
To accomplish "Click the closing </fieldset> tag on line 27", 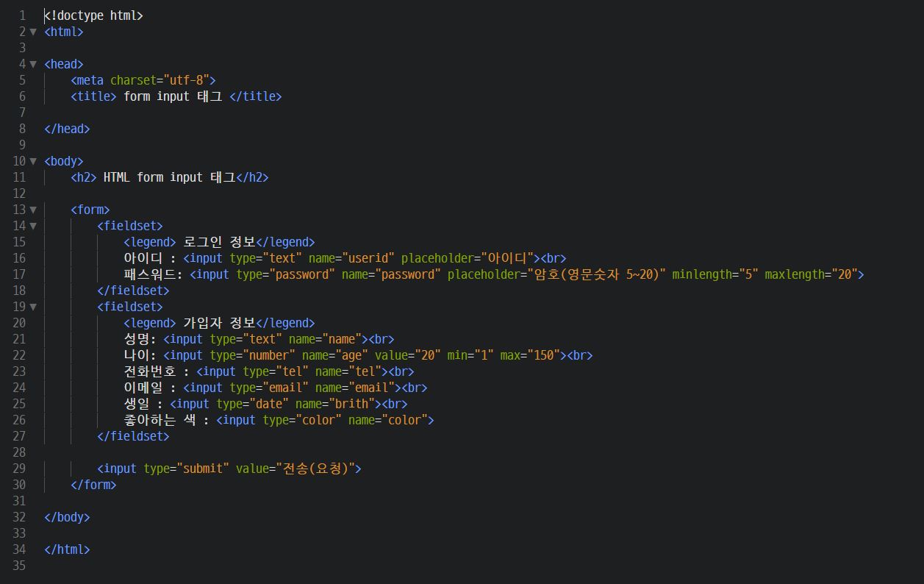I will tap(133, 436).
